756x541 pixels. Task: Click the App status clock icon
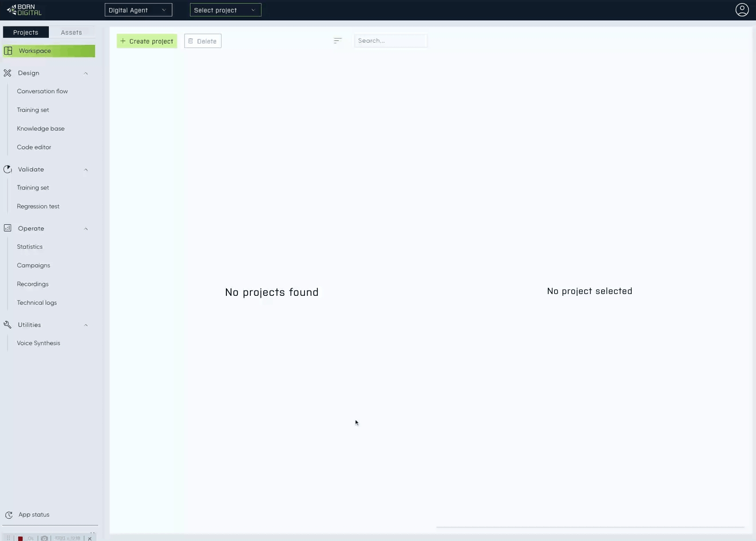point(9,515)
